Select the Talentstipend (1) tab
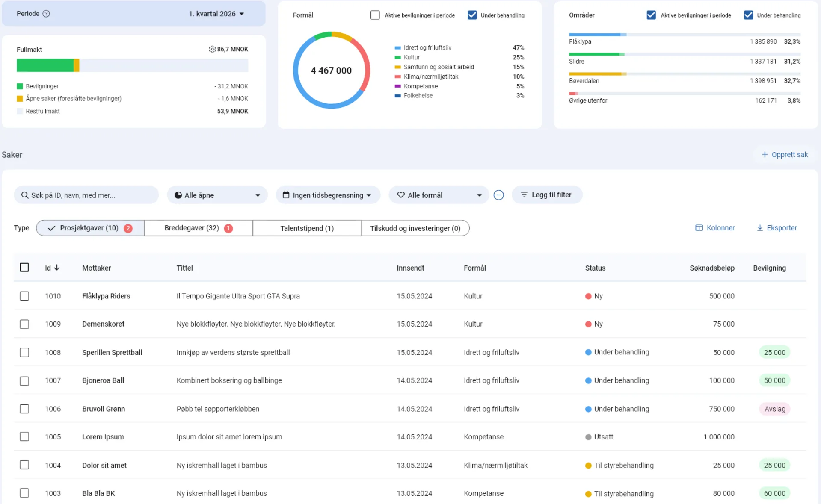 coord(307,228)
